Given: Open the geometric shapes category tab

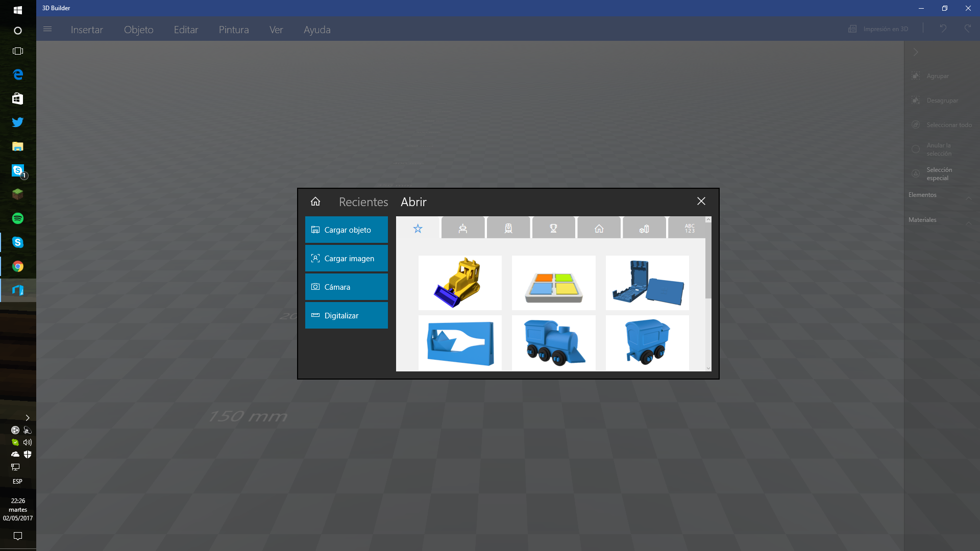Looking at the screenshot, I should [x=644, y=228].
